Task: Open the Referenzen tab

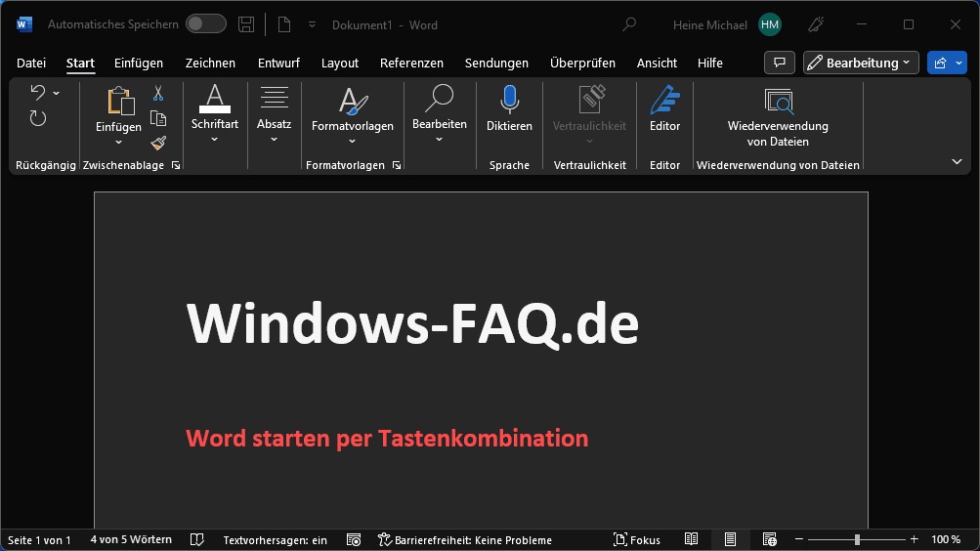Action: pyautogui.click(x=411, y=64)
